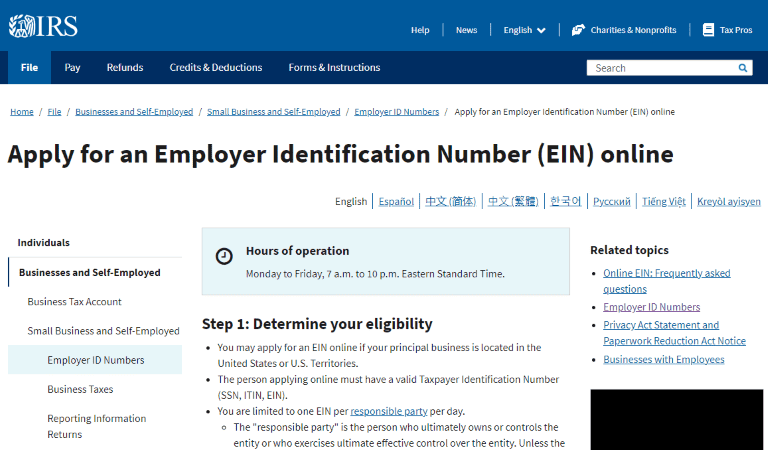The image size is (768, 450).
Task: Click the Hours of operation clock icon
Action: [224, 256]
